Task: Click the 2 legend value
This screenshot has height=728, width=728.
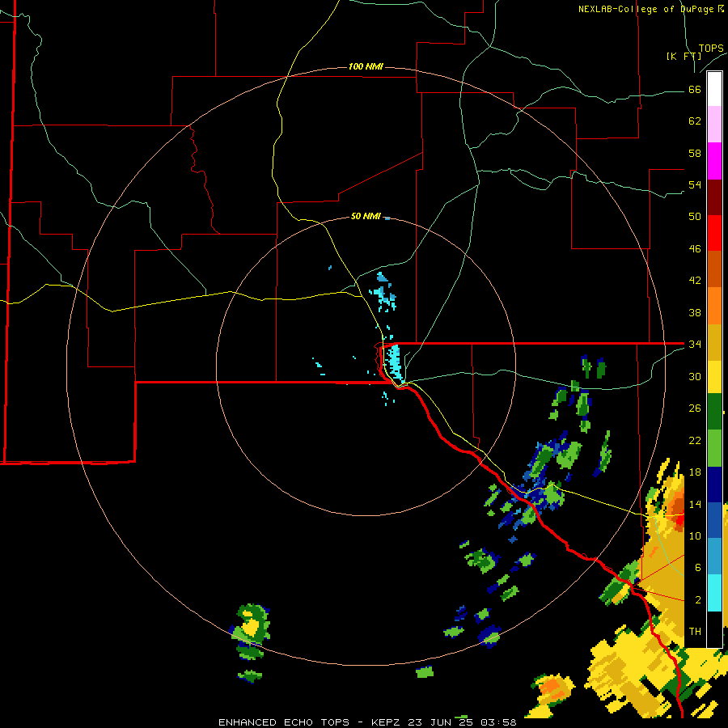Action: click(x=698, y=600)
